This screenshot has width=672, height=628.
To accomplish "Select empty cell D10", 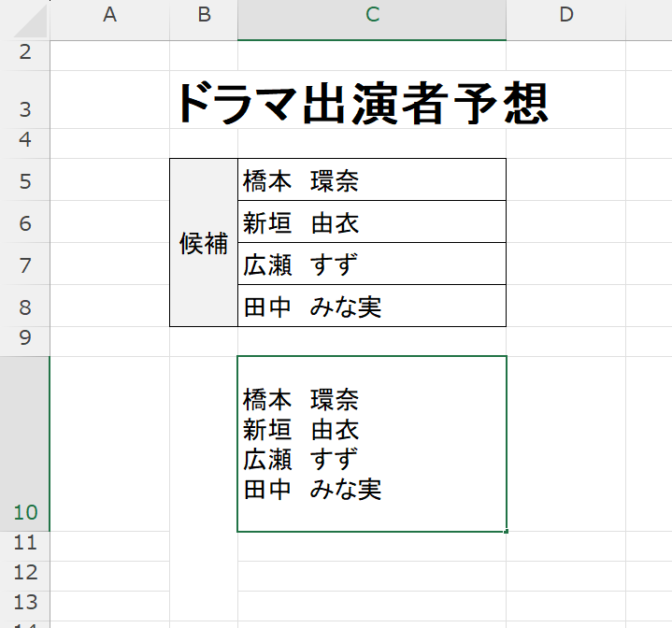I will click(x=565, y=444).
